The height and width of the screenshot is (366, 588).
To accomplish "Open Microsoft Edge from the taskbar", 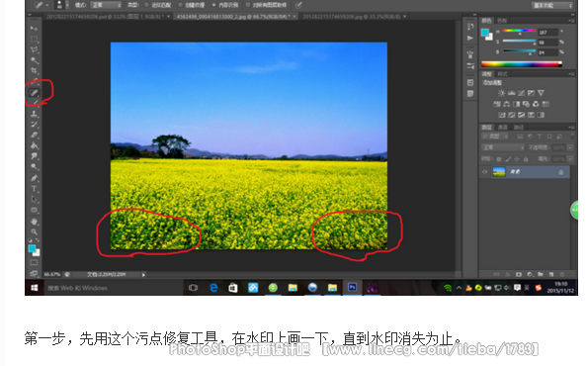I will click(x=213, y=288).
